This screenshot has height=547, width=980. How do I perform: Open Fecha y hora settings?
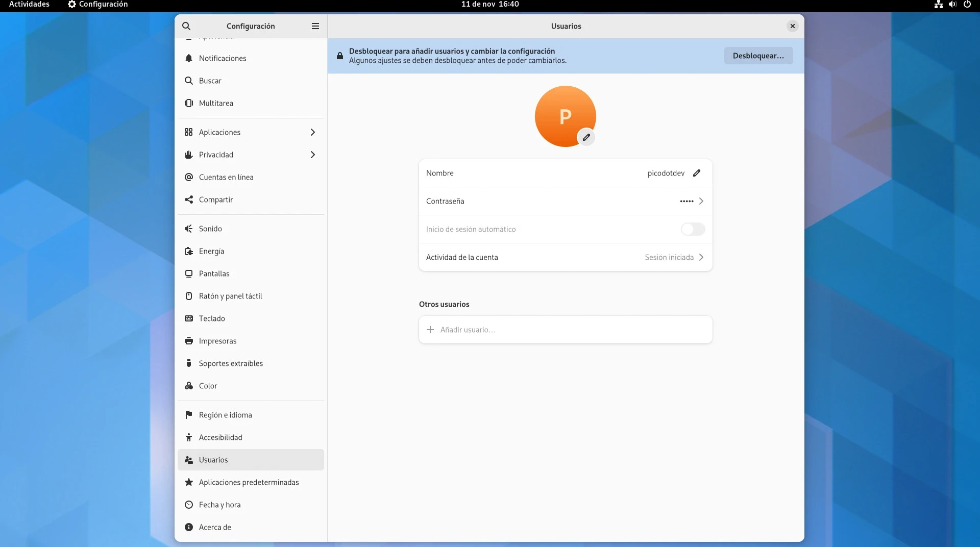[x=219, y=505]
